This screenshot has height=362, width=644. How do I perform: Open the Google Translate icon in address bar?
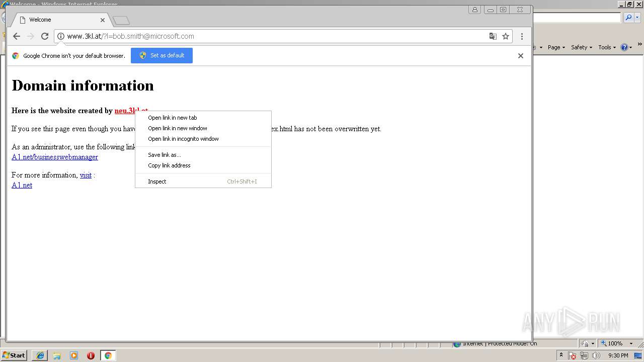pyautogui.click(x=493, y=36)
